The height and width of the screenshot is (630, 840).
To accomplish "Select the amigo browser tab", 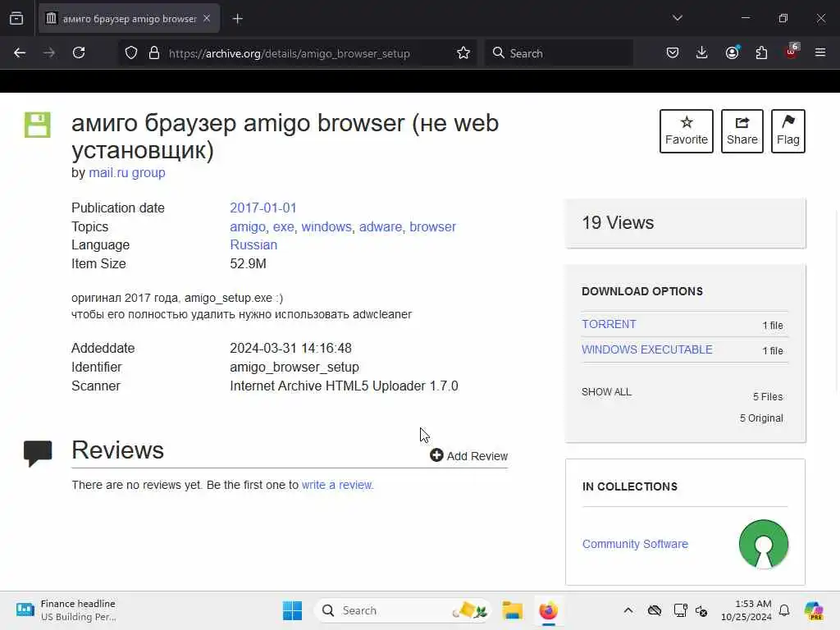I will 129,19.
